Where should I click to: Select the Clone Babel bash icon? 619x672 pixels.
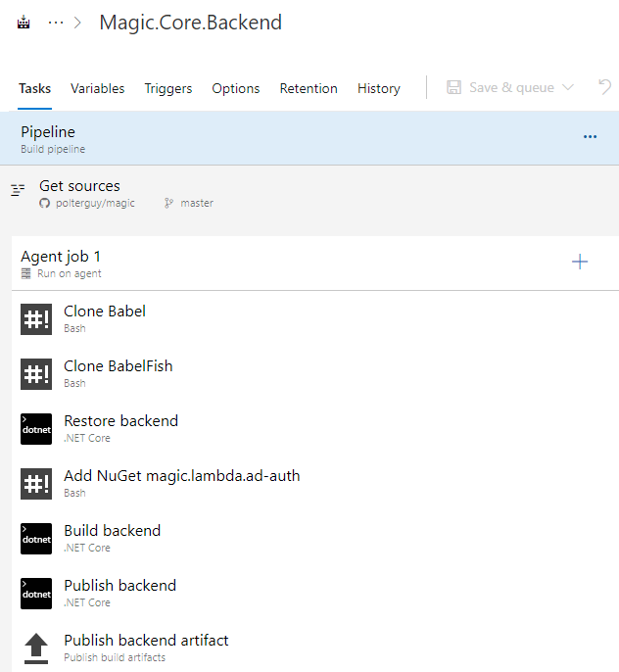point(36,319)
